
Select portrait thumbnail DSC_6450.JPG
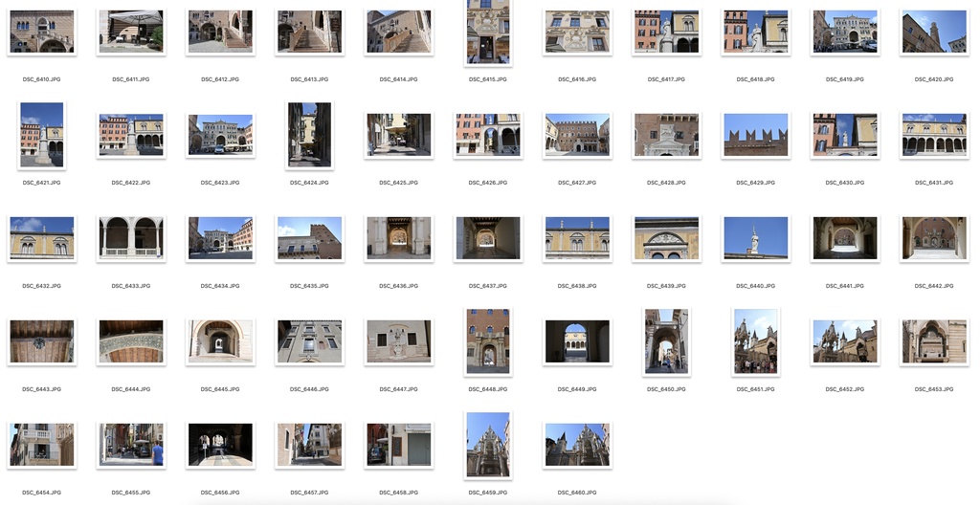tap(666, 341)
